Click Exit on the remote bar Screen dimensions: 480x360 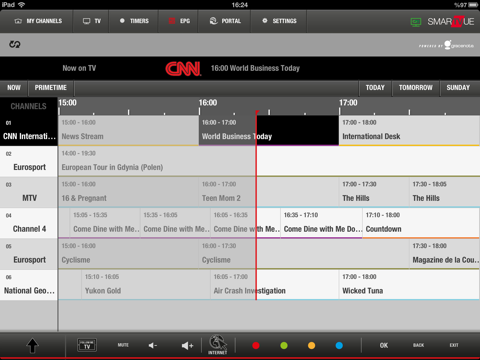point(454,345)
